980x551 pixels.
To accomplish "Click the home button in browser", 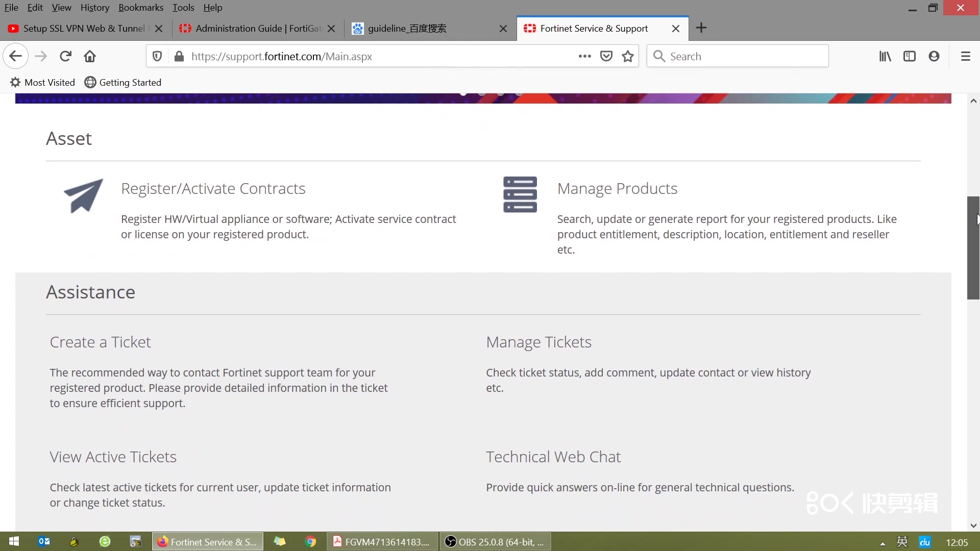I will point(90,56).
